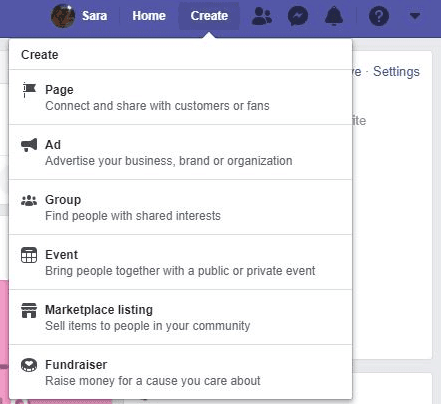Image resolution: width=441 pixels, height=404 pixels.
Task: Open the Notifications bell
Action: pos(334,16)
